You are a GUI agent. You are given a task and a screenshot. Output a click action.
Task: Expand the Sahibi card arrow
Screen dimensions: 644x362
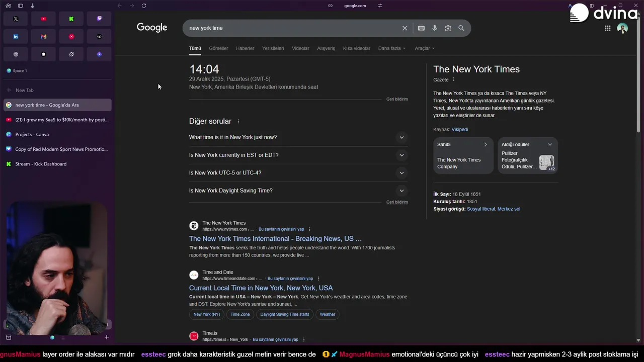point(486,144)
